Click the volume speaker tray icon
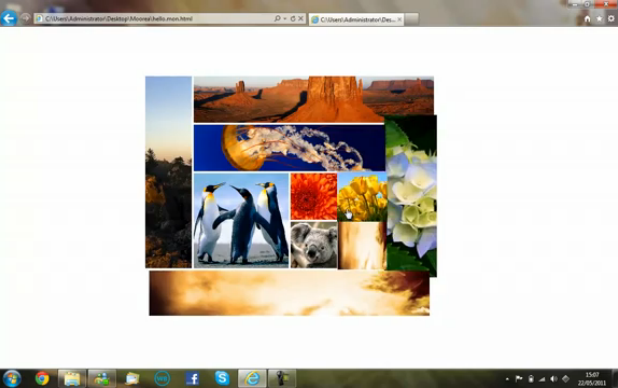Viewport: 618px width, 388px height. 554,379
